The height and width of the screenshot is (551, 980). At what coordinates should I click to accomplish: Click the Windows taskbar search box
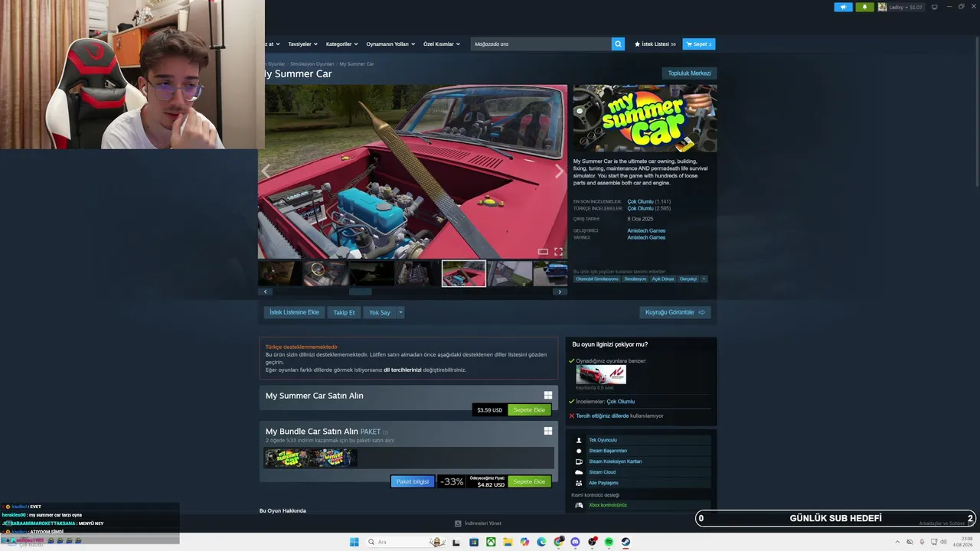click(x=404, y=542)
